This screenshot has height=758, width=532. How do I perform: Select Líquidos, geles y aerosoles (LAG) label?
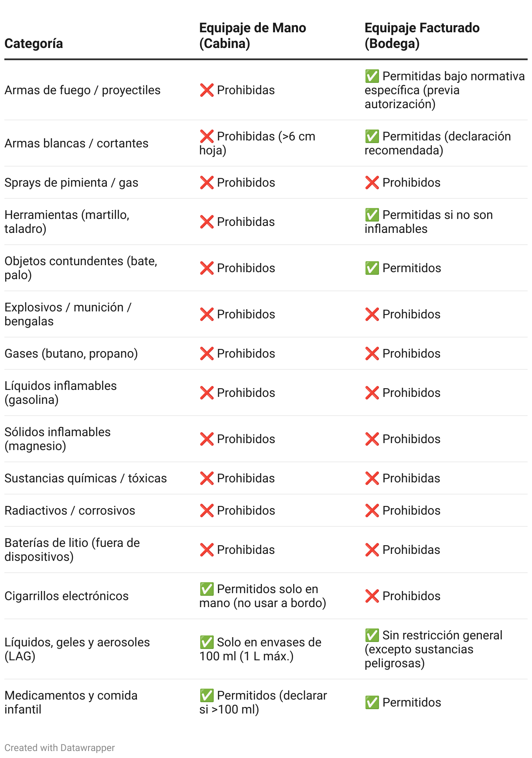click(x=77, y=649)
